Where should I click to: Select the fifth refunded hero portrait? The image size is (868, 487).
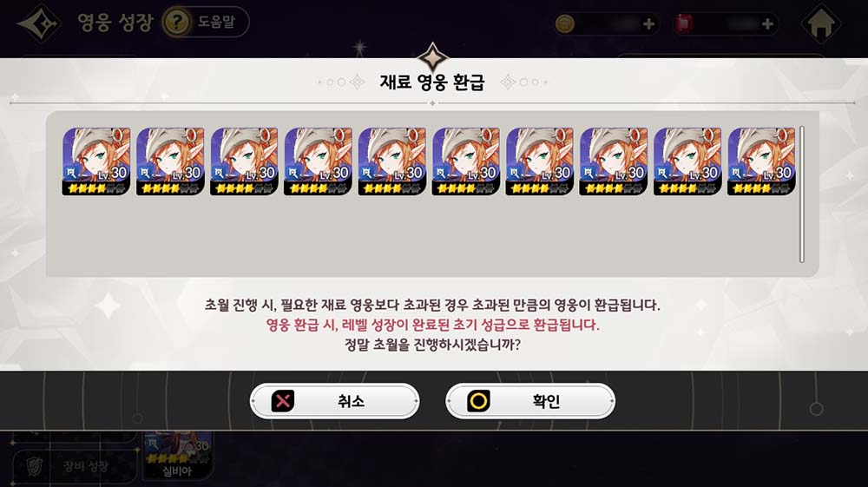pyautogui.click(x=392, y=161)
